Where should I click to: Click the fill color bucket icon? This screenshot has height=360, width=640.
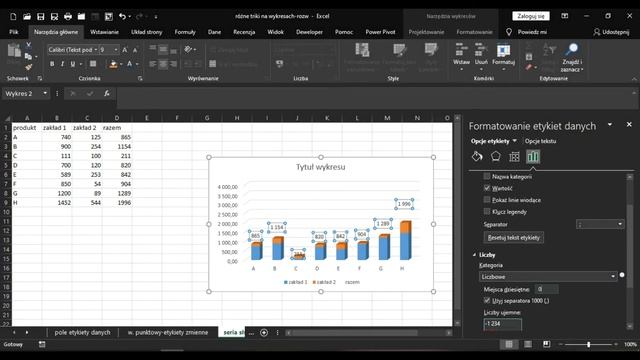point(113,64)
